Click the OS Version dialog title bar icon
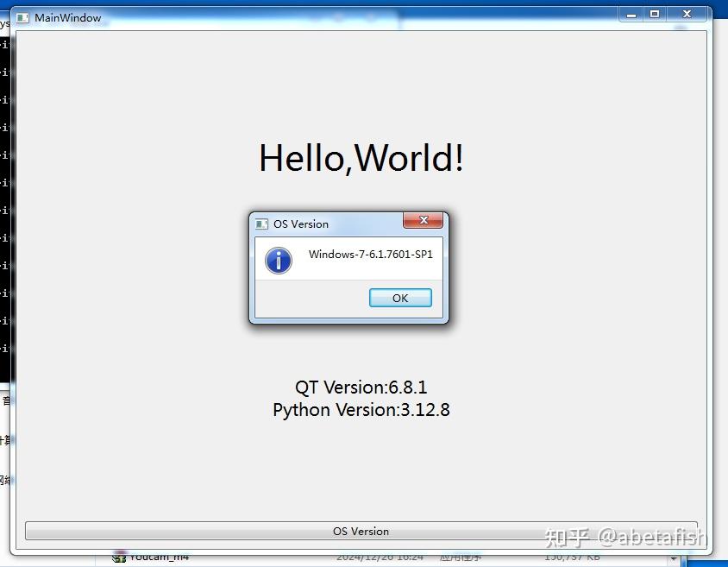The height and width of the screenshot is (567, 728). pyautogui.click(x=260, y=224)
